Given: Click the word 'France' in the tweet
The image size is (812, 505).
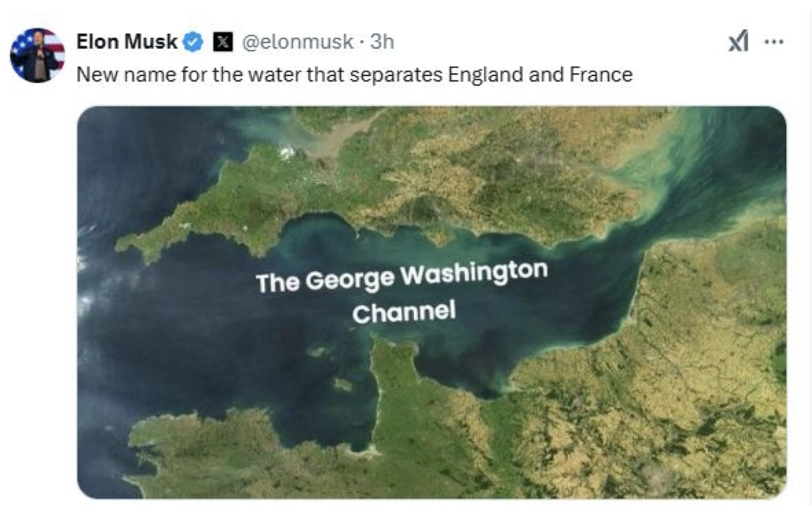Looking at the screenshot, I should point(600,75).
